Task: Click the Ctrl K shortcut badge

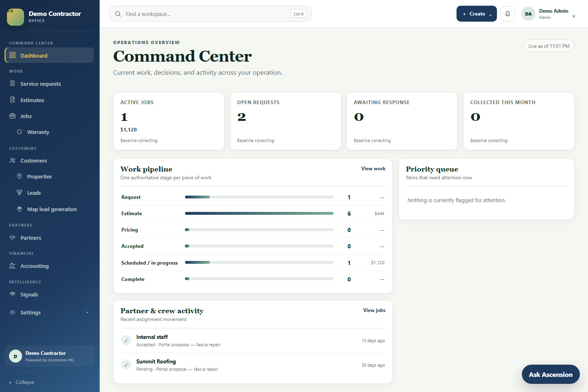Action: pos(298,14)
